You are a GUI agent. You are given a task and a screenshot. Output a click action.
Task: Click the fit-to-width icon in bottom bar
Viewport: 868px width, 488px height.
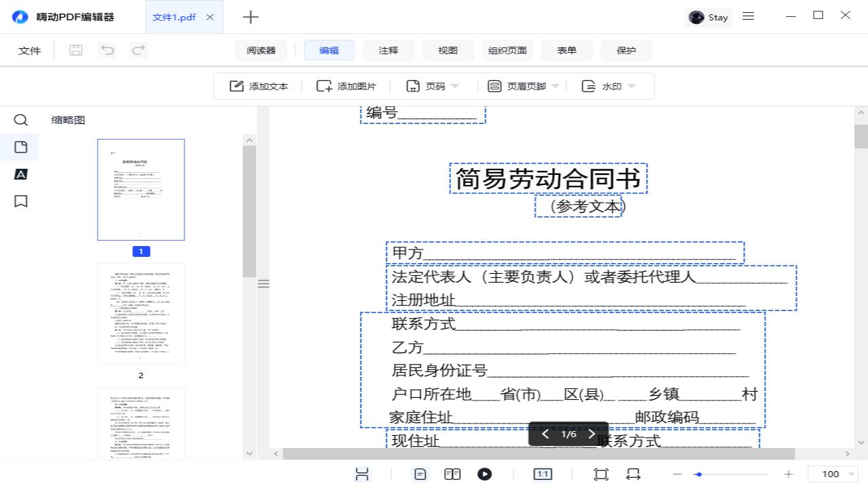633,474
